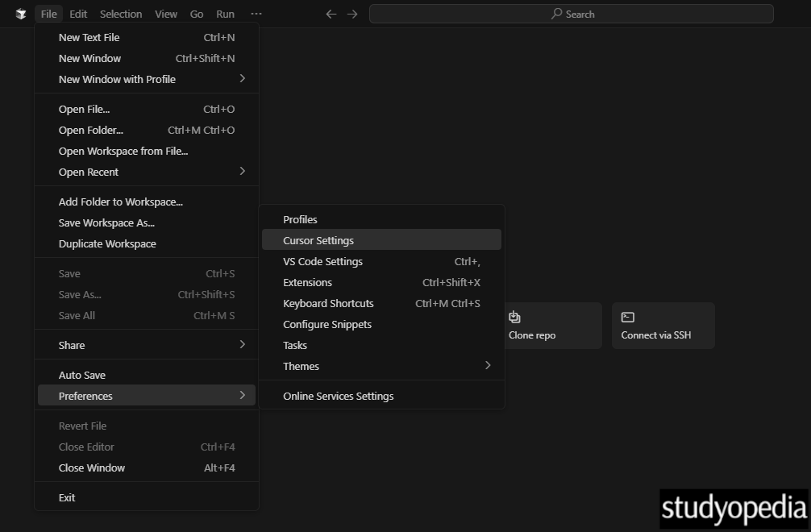Expand the Share submenu
The image size is (811, 532).
tap(71, 344)
